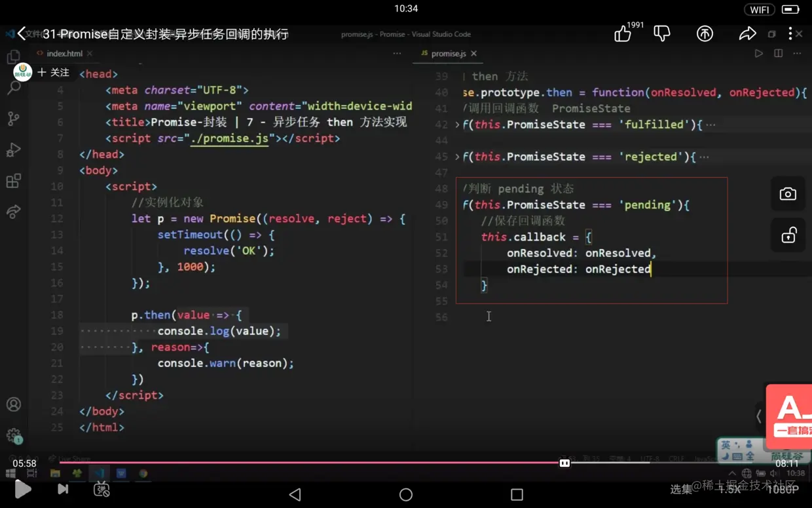The image size is (812, 508).
Task: Close the promise.js tab
Action: (x=473, y=54)
